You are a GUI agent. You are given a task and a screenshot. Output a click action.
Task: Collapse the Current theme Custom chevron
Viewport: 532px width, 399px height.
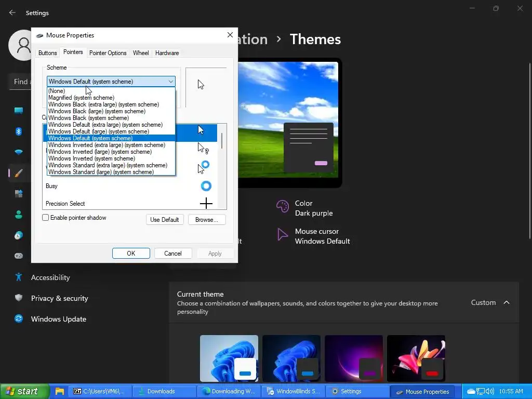(x=507, y=302)
